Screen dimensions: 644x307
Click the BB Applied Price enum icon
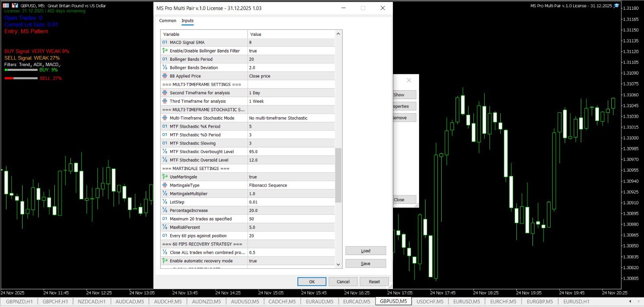(x=165, y=76)
